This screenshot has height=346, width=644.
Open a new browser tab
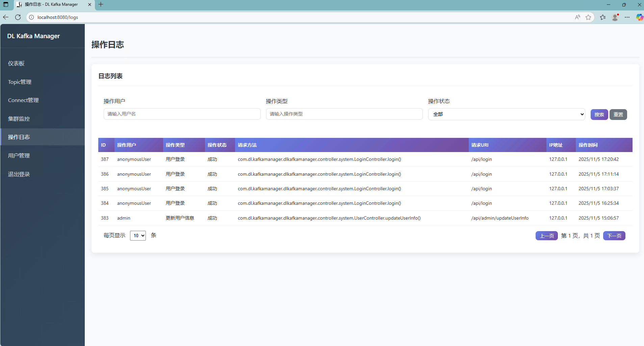(101, 4)
